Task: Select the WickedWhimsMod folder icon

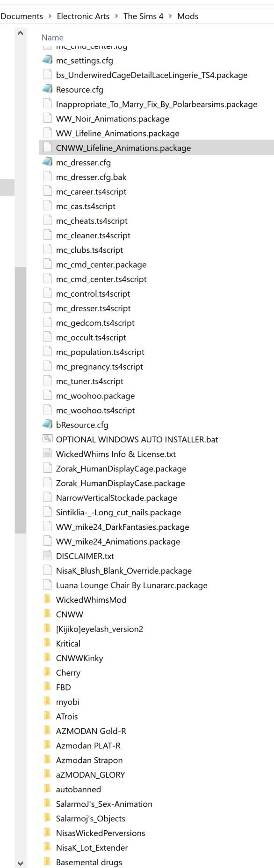Action: tap(47, 599)
